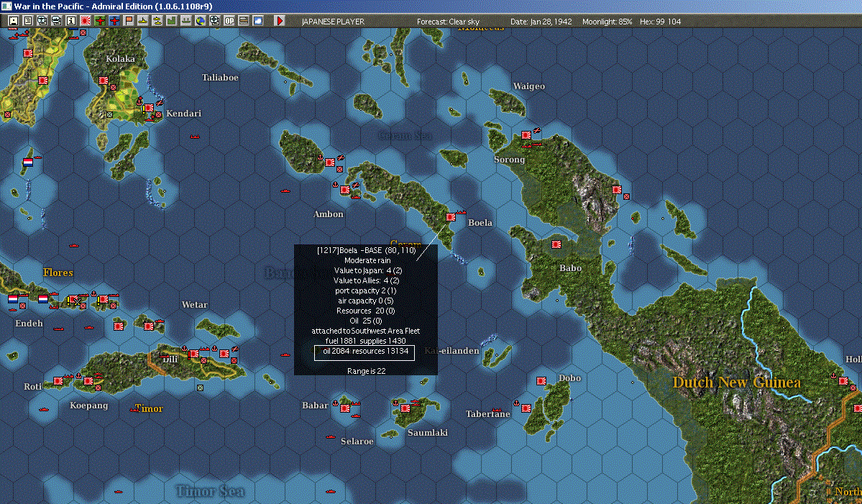Viewport: 862px width, 504px height.
Task: Click the red end-turn play arrow
Action: click(x=279, y=21)
